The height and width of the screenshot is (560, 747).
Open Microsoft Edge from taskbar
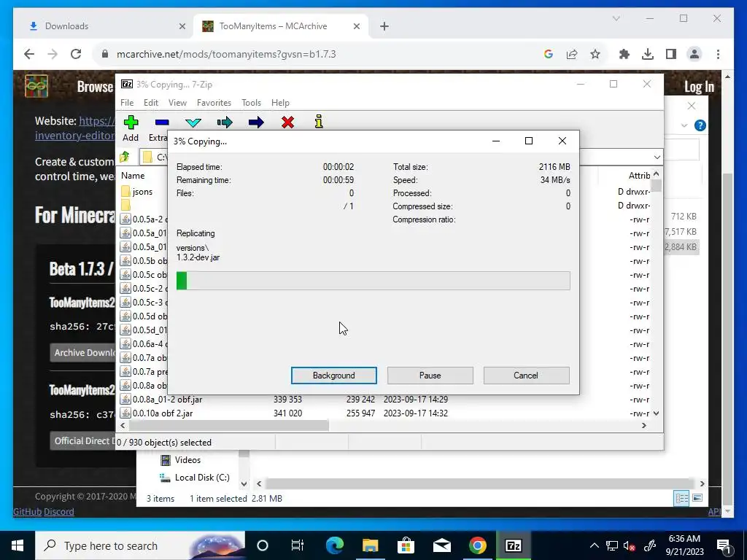click(334, 545)
